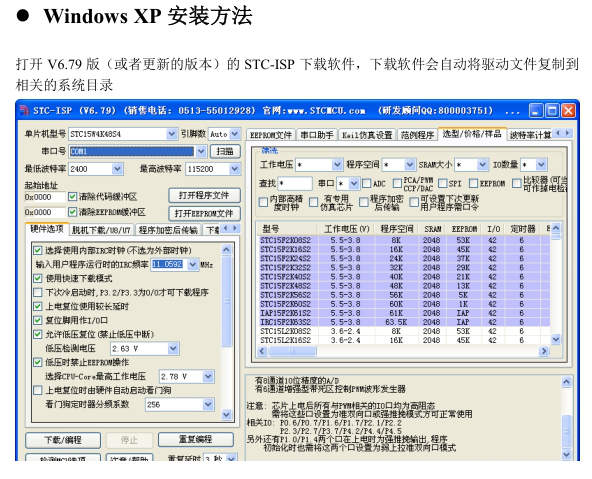Switch to the 脱机下载/U8/U7 tab

101,230
